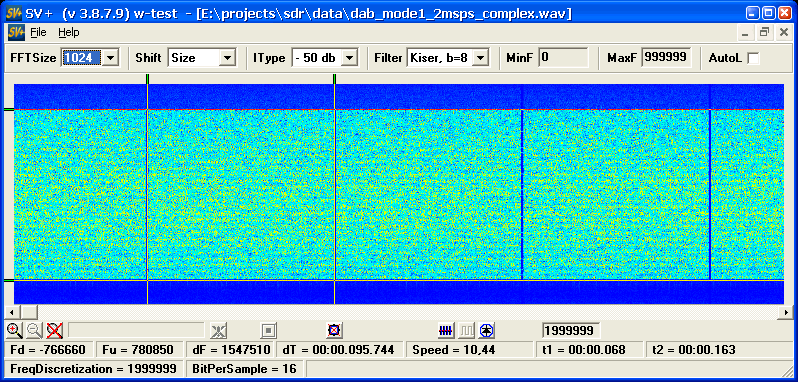Click the gray pulse waveform icon
The height and width of the screenshot is (382, 798).
coord(467,331)
